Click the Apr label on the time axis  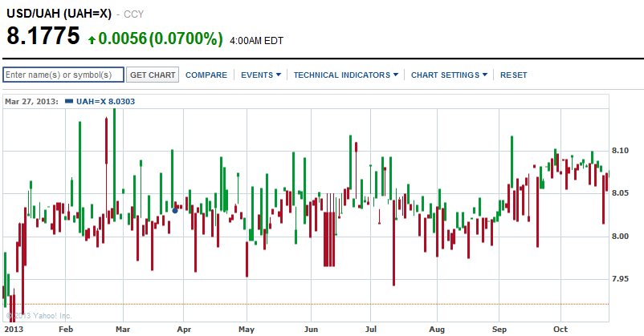click(184, 329)
